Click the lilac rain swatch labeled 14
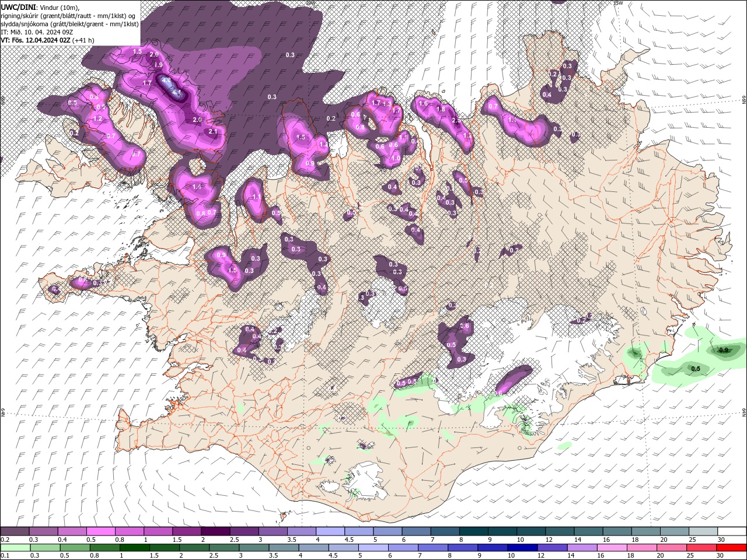The image size is (747, 560). coord(583,548)
